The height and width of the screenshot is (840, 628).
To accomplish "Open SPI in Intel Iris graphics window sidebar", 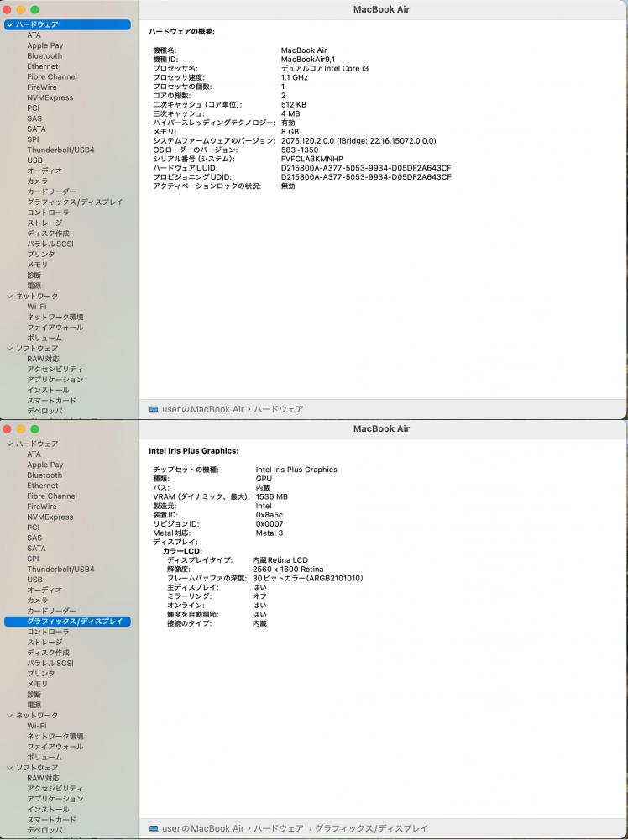I will tap(33, 559).
